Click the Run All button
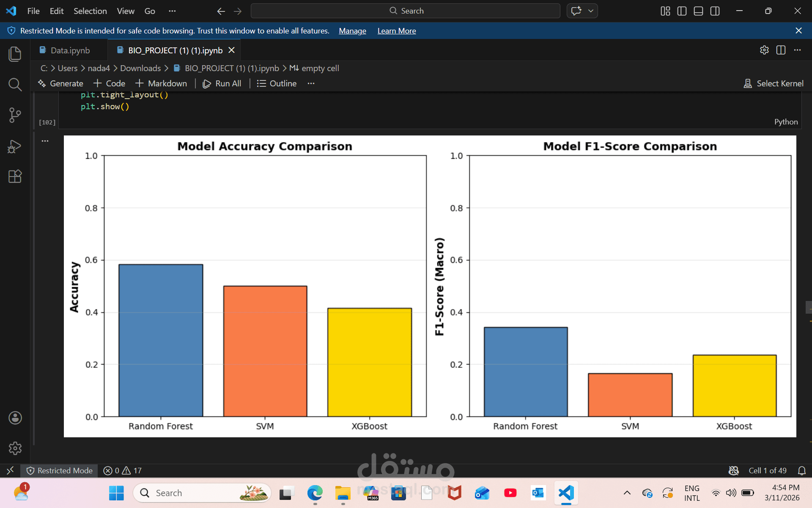Viewport: 812px width, 508px height. 222,83
